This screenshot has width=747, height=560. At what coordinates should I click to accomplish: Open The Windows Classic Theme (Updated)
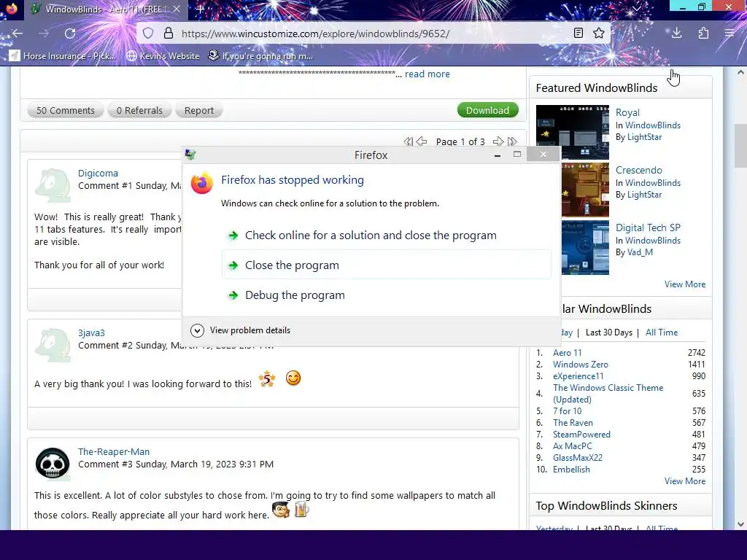pos(608,393)
